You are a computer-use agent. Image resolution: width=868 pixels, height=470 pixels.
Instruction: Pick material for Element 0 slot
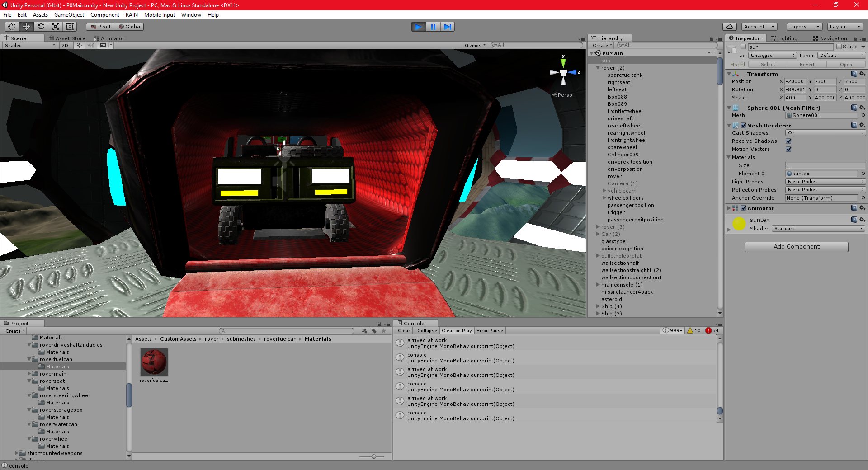[863, 174]
